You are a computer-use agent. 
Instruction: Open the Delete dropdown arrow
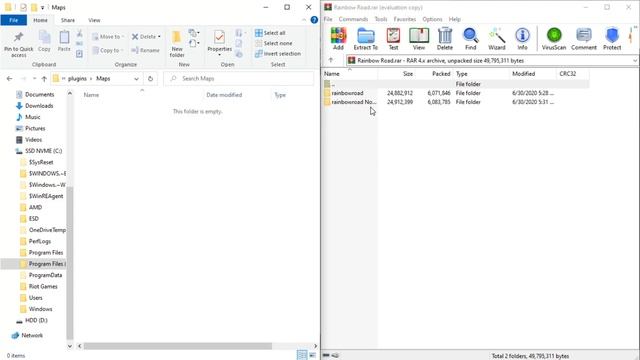159,37
